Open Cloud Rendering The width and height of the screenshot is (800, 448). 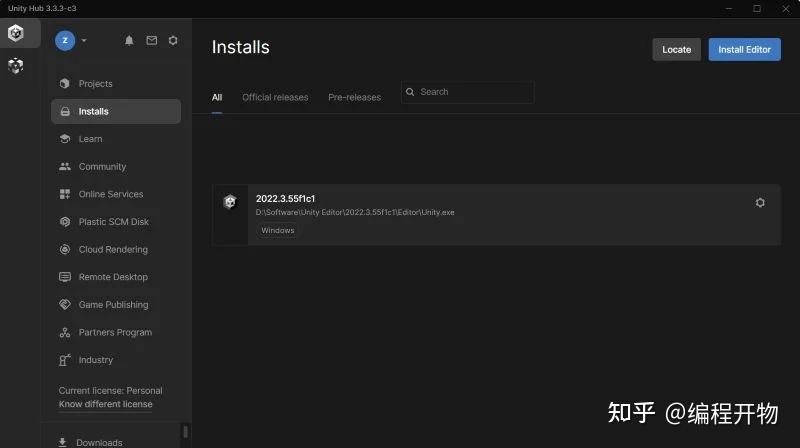pos(116,249)
